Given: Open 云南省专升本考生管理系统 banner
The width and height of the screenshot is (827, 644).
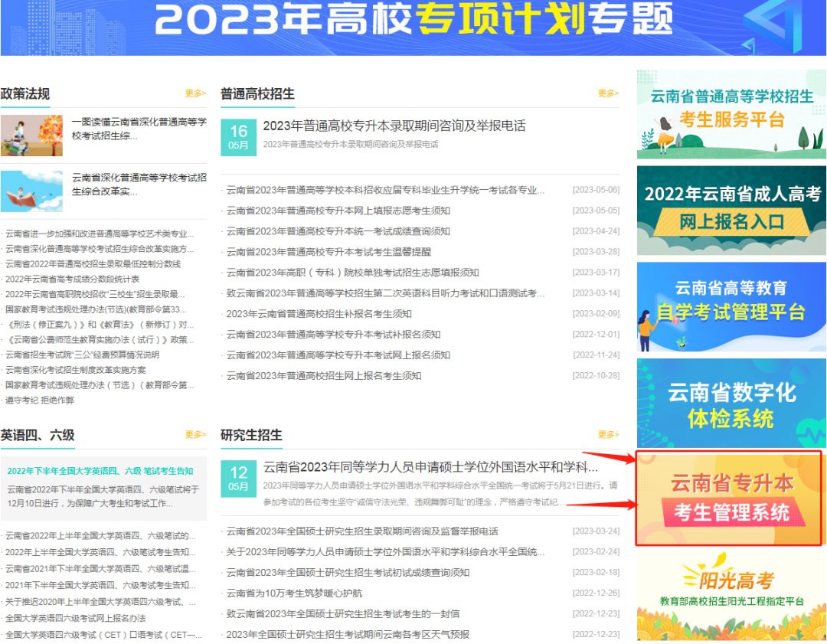Looking at the screenshot, I should 731,499.
